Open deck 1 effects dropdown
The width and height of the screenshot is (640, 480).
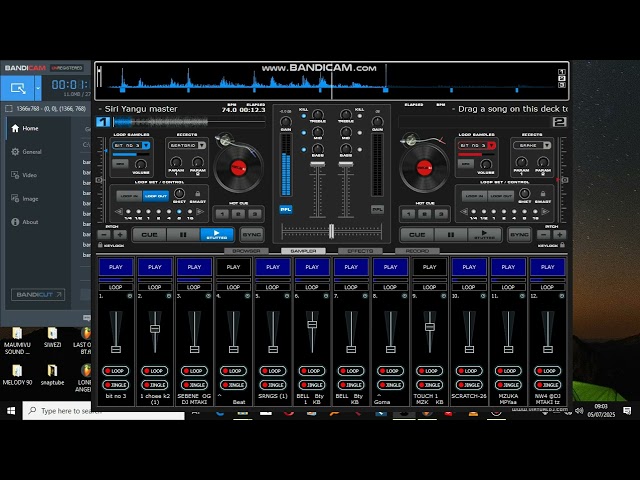pyautogui.click(x=202, y=145)
